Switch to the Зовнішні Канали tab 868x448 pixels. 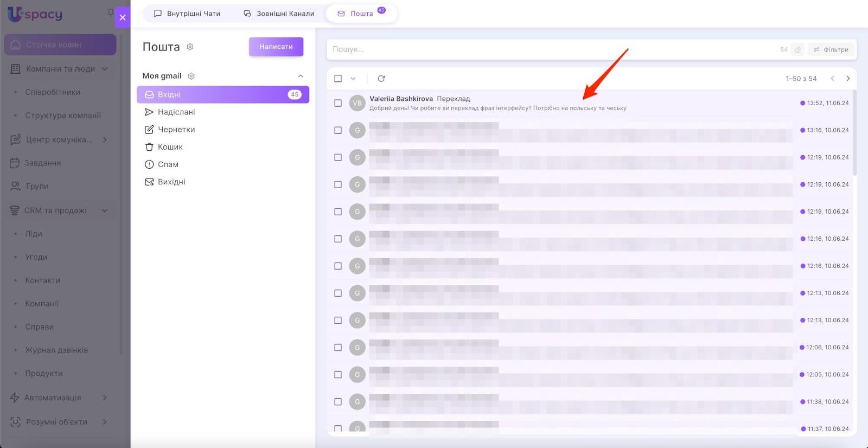(279, 14)
